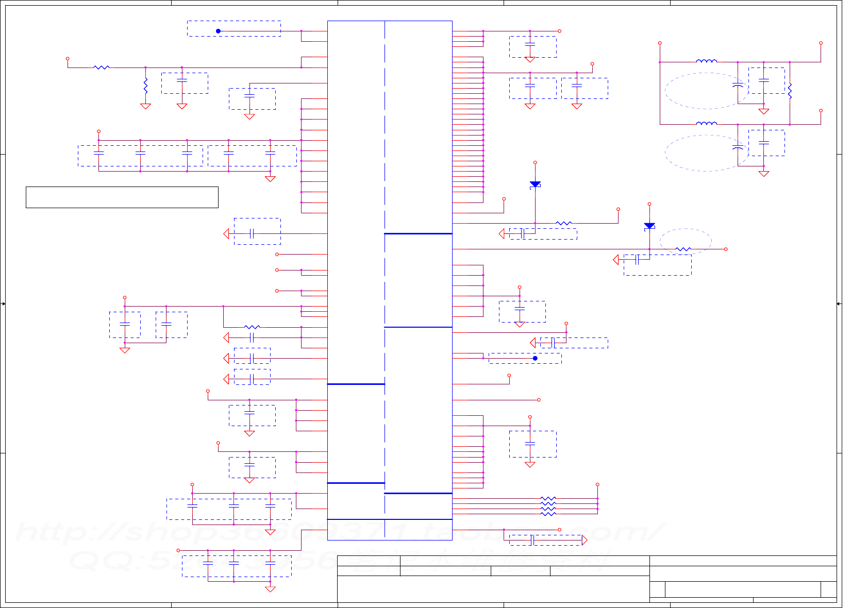Select the upper inductor coil in the top-right filter circuit
The width and height of the screenshot is (868, 608).
tap(706, 61)
